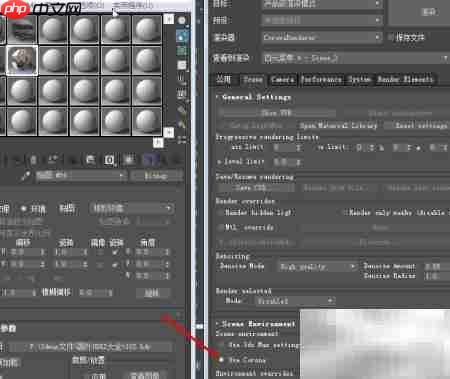The height and width of the screenshot is (379, 450).
Task: Open the view to render dropdown
Action: click(x=356, y=59)
